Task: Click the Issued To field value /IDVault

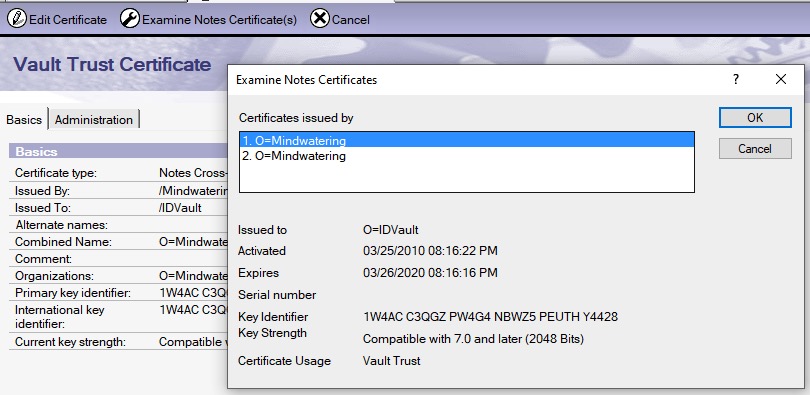Action: pyautogui.click(x=180, y=208)
